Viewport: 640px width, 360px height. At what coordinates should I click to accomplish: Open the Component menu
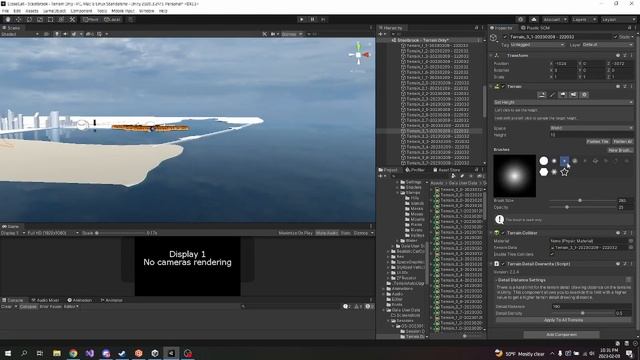[81, 11]
